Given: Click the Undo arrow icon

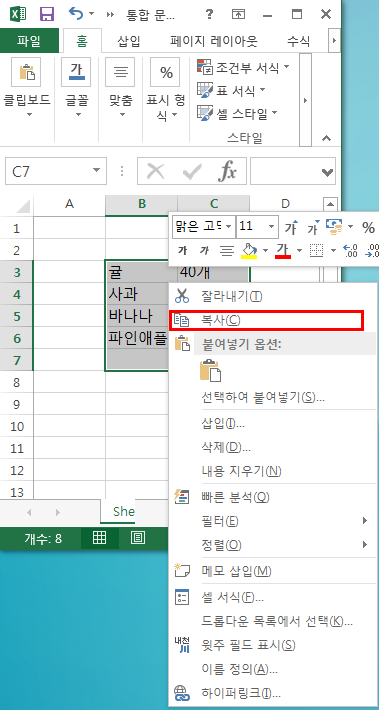Looking at the screenshot, I should tap(76, 13).
